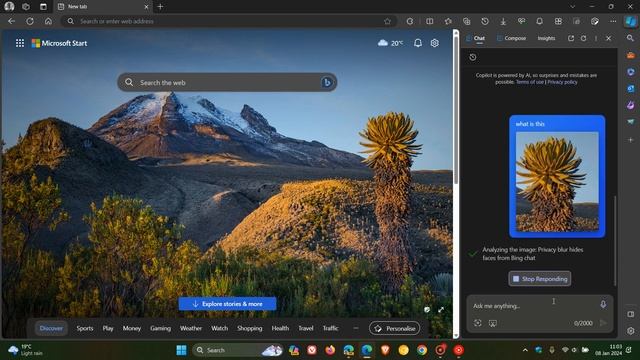
Task: Open the uploaded plant image thumbnail
Action: [x=557, y=182]
